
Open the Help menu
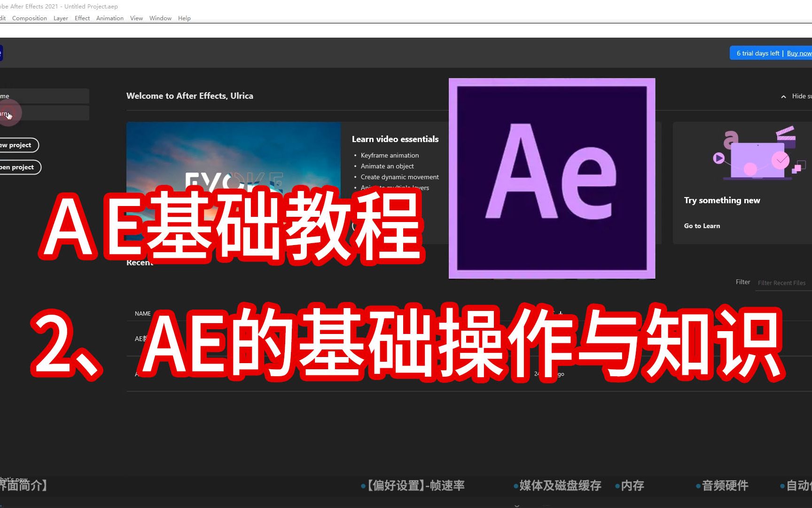coord(184,18)
